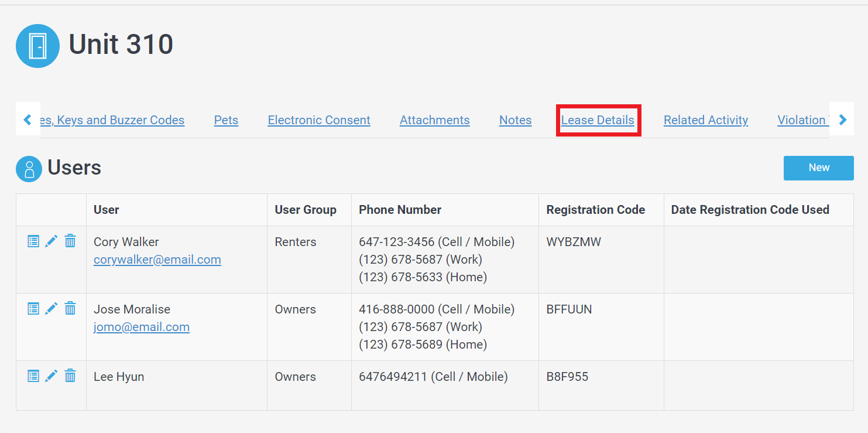Select the name Lee Hyun
Image resolution: width=868 pixels, height=433 pixels.
(x=119, y=377)
